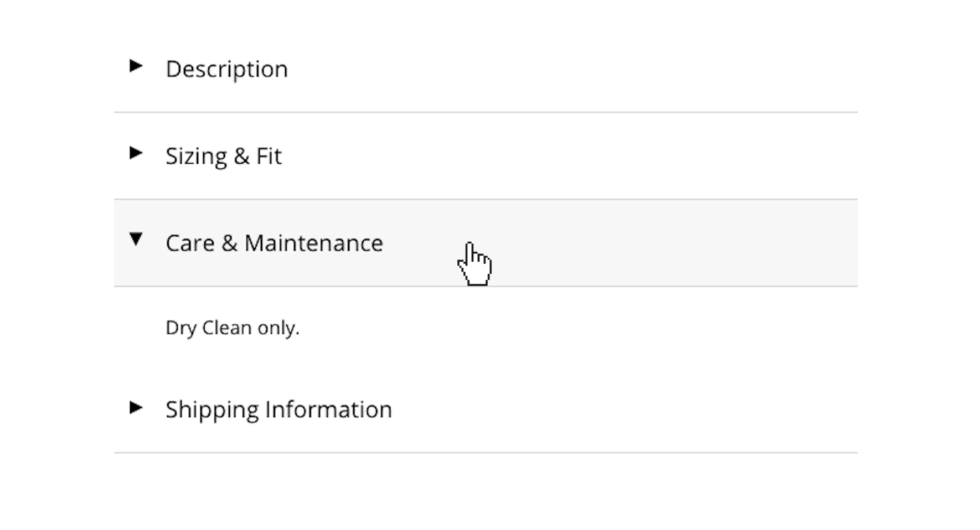This screenshot has width=980, height=530.
Task: Click the word "Information" in the shipping header
Action: pyautogui.click(x=328, y=410)
